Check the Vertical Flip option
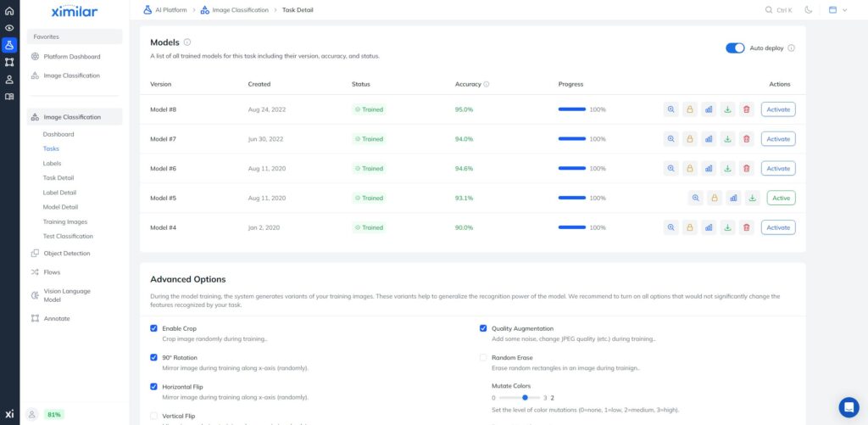This screenshot has width=868, height=425. coord(153,416)
